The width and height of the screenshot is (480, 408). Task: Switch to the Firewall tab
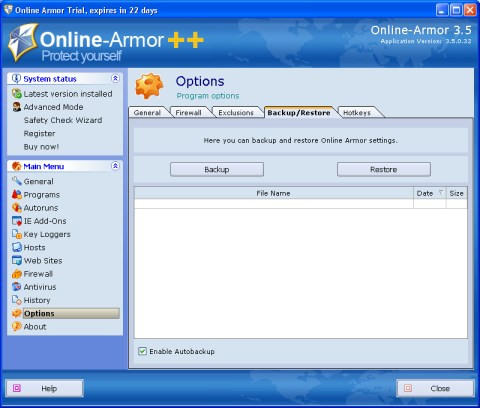pos(189,113)
